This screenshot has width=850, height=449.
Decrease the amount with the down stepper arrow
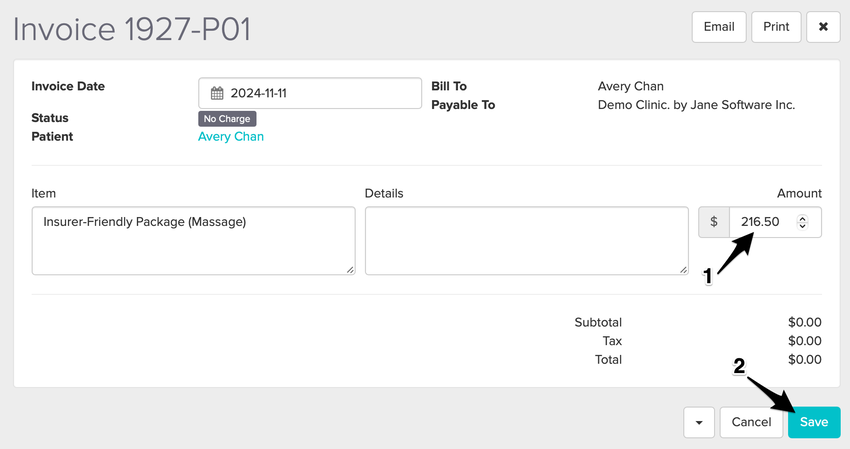pos(803,226)
